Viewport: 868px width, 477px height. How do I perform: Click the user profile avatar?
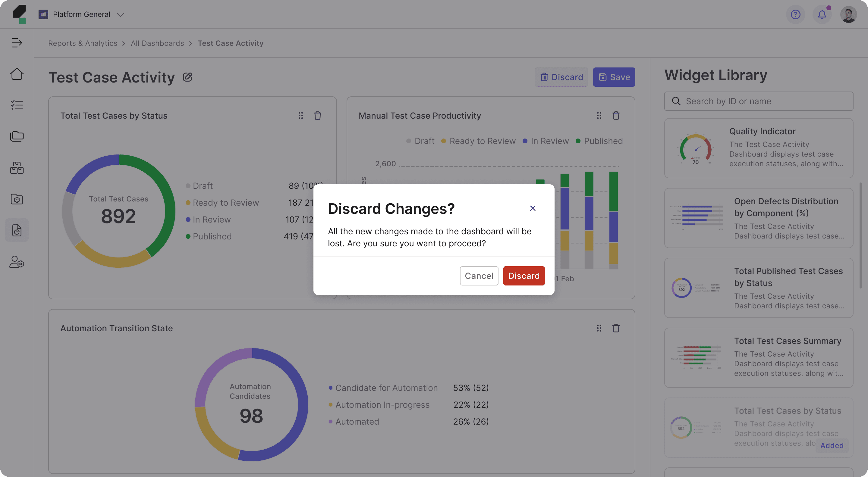pyautogui.click(x=848, y=14)
